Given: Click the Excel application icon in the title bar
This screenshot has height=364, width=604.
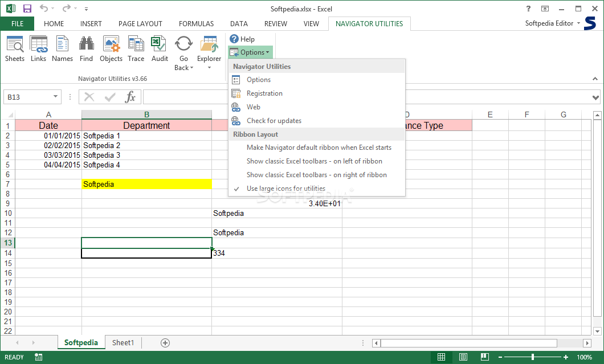Looking at the screenshot, I should 11,9.
